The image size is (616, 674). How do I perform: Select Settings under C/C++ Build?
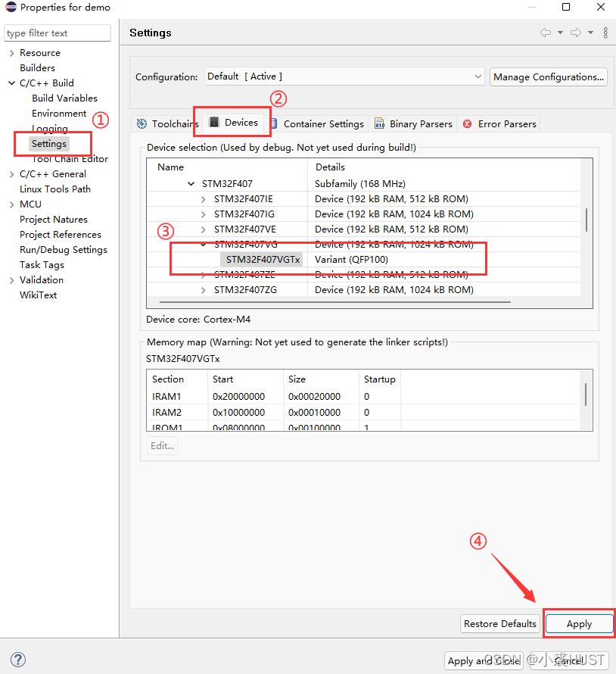point(49,144)
